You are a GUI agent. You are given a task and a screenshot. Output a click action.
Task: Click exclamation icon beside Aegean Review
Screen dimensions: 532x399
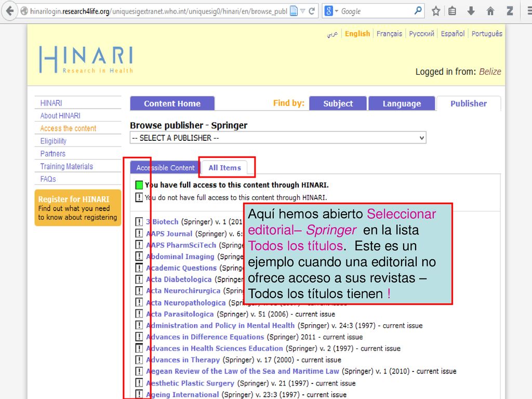pos(139,371)
